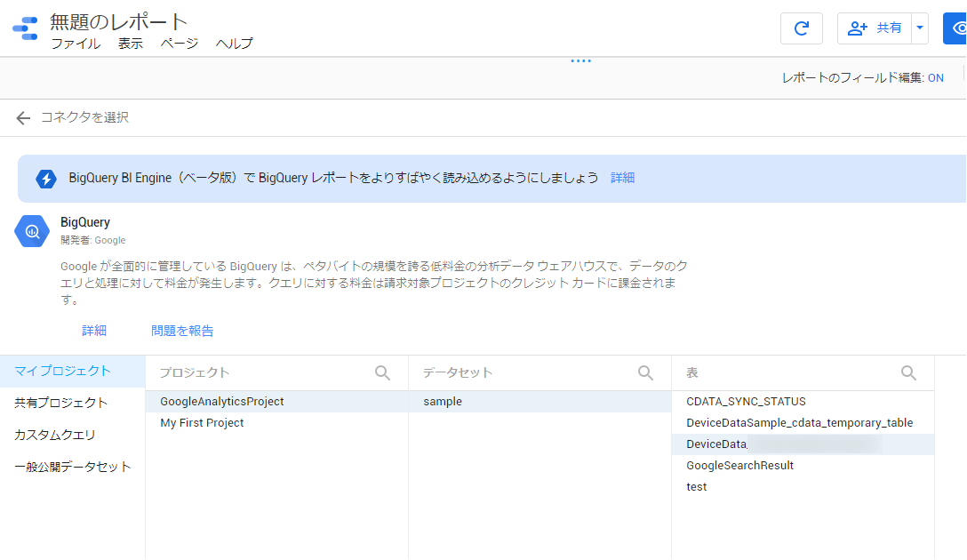Click the 問題を報告 link

point(182,332)
